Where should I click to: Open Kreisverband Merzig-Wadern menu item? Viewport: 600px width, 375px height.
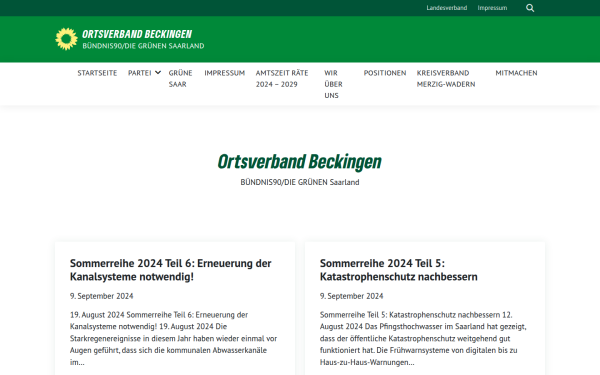click(x=446, y=78)
